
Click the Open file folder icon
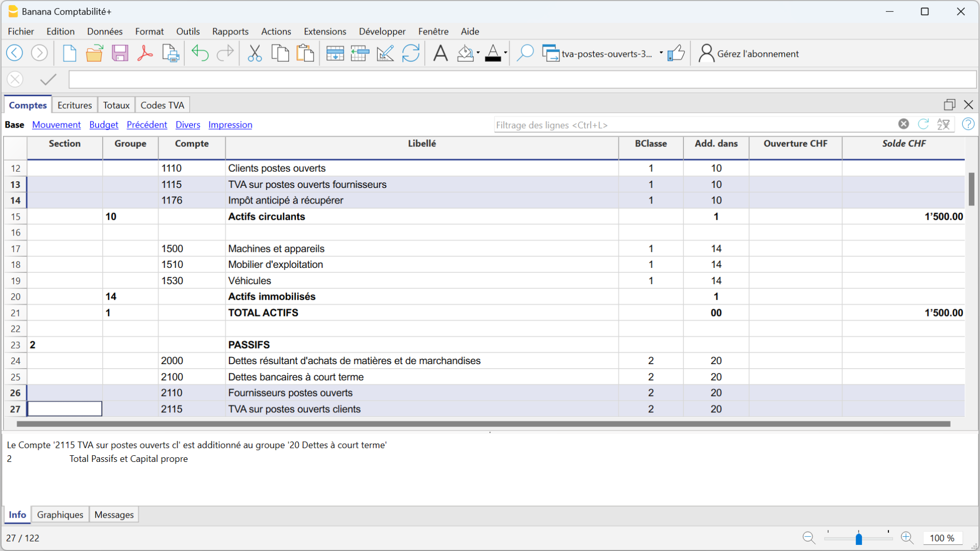coord(94,53)
